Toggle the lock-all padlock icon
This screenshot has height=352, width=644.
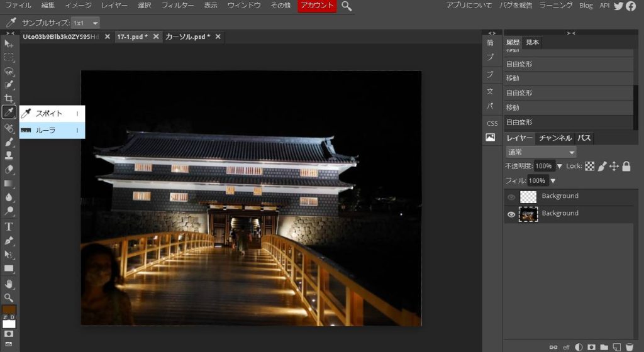tap(626, 167)
